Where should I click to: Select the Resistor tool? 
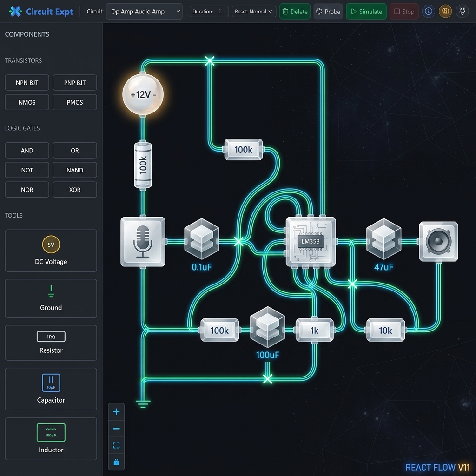pos(51,343)
